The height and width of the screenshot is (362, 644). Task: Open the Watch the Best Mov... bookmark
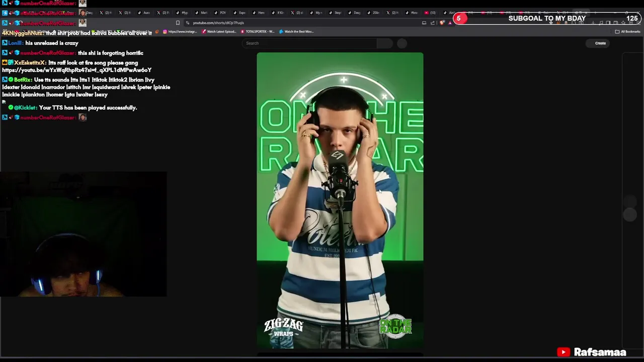click(x=296, y=32)
